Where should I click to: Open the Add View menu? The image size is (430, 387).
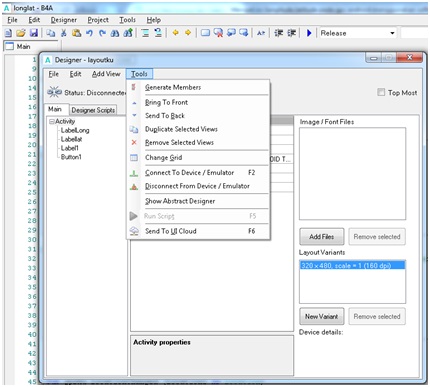pos(106,74)
